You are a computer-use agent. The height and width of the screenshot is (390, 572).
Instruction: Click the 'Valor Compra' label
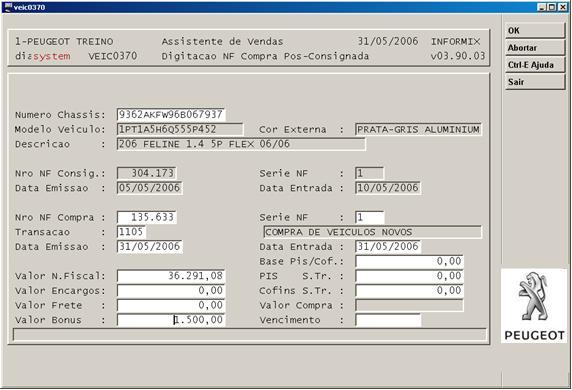click(x=296, y=305)
